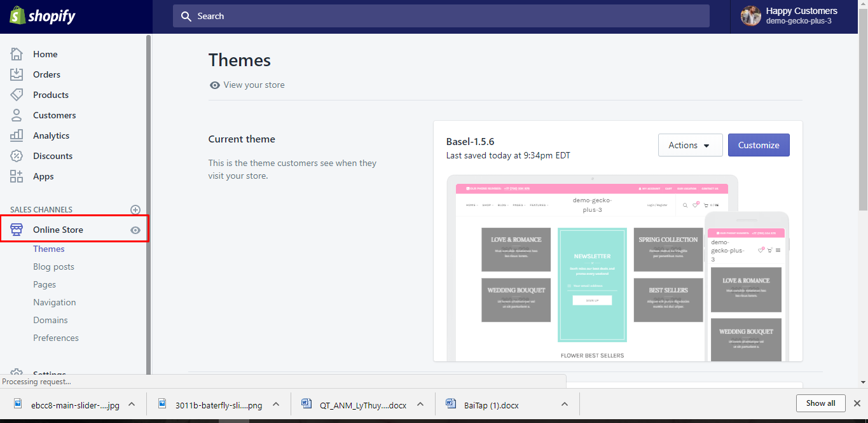Image resolution: width=868 pixels, height=423 pixels.
Task: Click the Shopify logo icon
Action: 17,15
